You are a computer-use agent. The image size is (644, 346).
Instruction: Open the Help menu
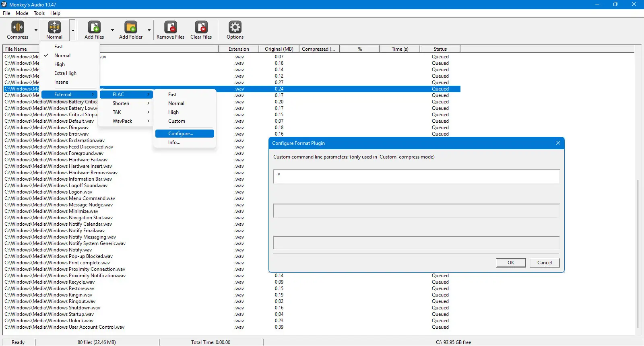point(55,13)
